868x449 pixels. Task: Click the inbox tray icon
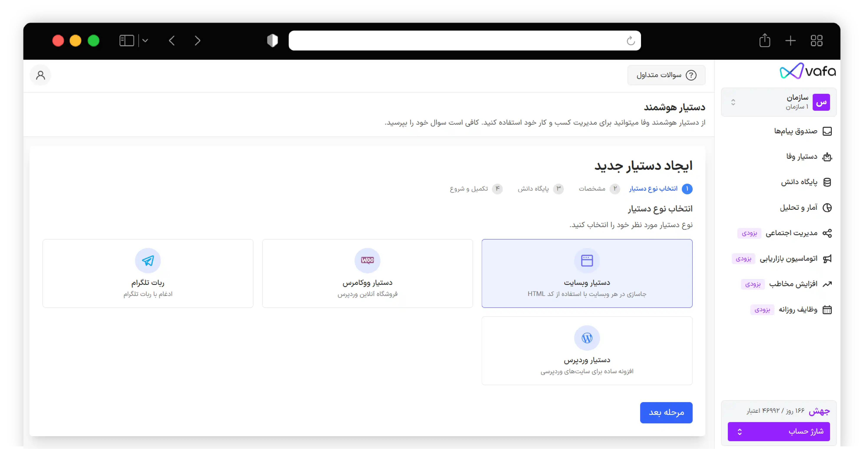(827, 131)
